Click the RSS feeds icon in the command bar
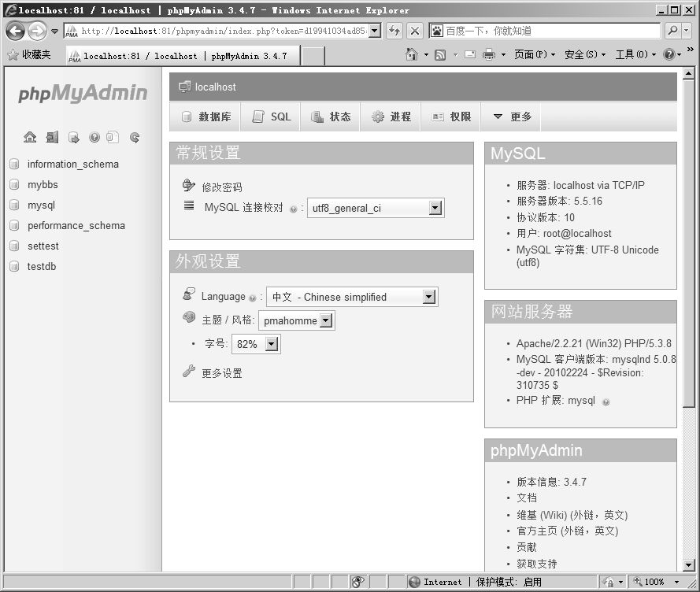This screenshot has height=592, width=700. pyautogui.click(x=440, y=54)
